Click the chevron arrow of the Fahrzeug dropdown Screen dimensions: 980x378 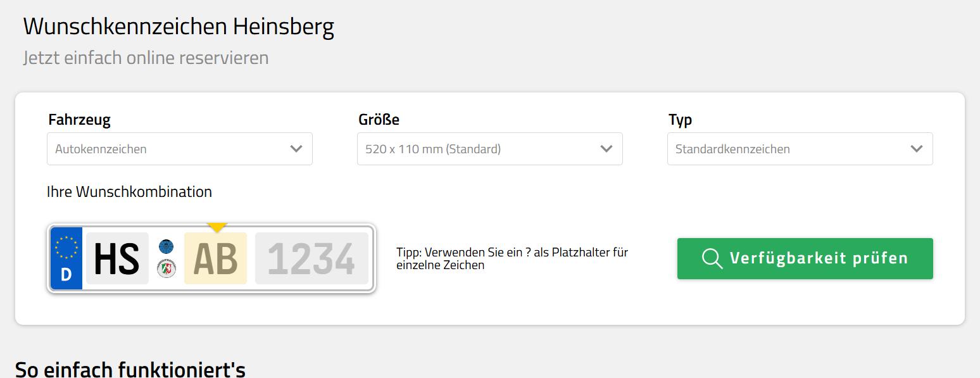click(296, 149)
